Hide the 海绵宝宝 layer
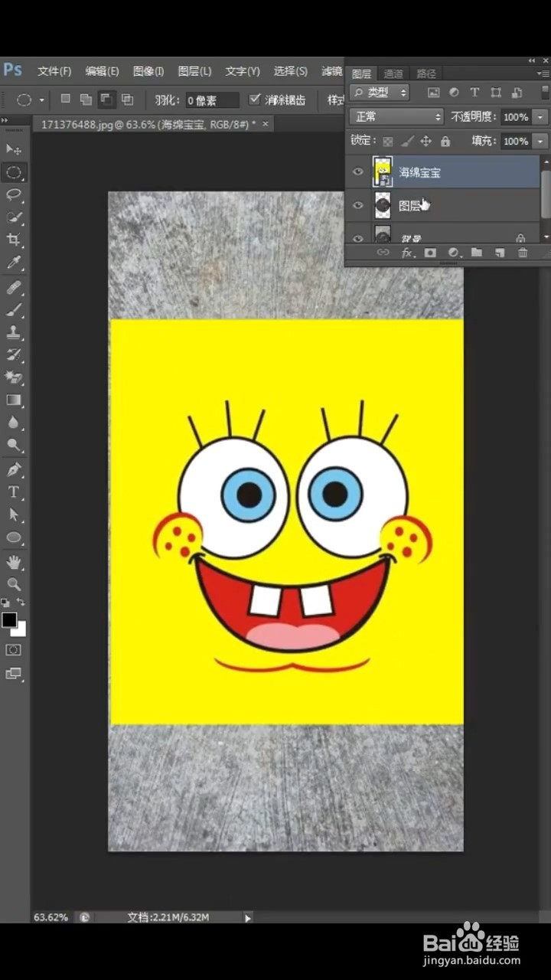Image resolution: width=551 pixels, height=980 pixels. 357,172
